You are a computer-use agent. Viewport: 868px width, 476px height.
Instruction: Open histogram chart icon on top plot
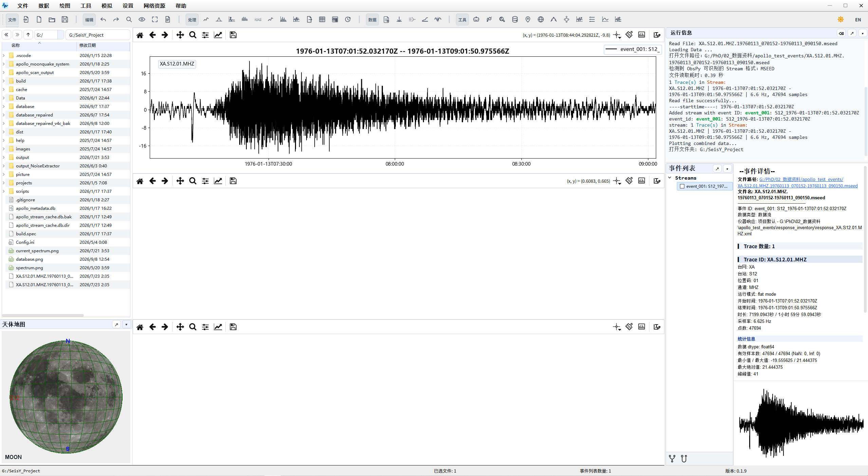tap(642, 35)
